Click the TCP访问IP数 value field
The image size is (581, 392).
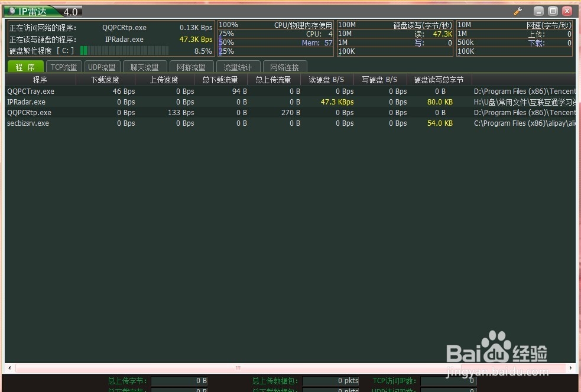coord(449,381)
